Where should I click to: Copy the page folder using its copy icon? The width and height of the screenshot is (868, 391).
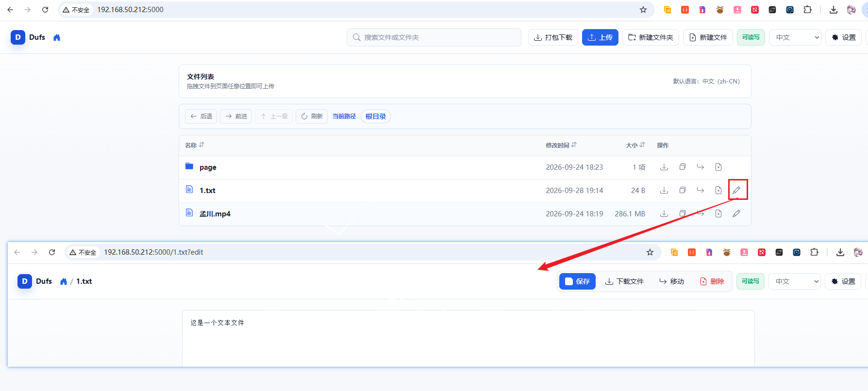[x=683, y=167]
